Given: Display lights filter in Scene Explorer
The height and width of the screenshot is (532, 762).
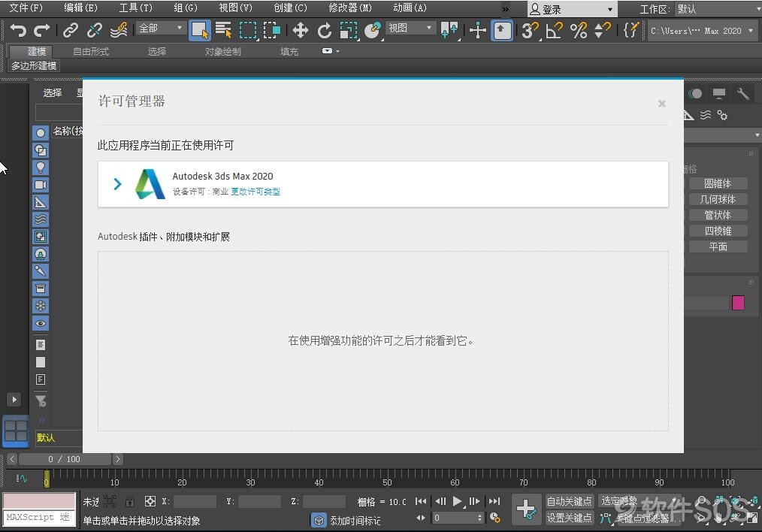Looking at the screenshot, I should 41,167.
